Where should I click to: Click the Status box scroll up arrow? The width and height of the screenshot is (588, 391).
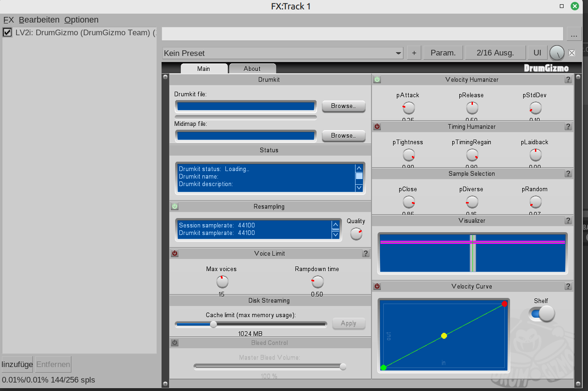tap(359, 168)
